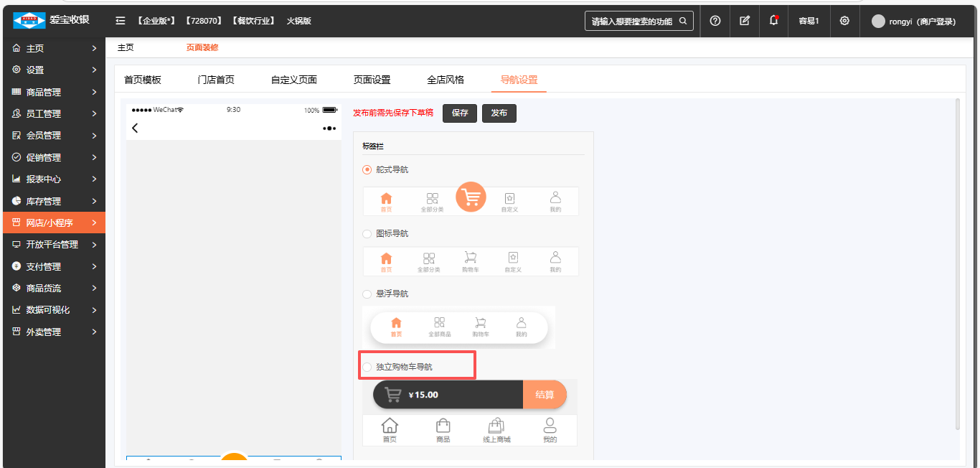The width and height of the screenshot is (980, 468).
Task: Click the 保存 button
Action: pyautogui.click(x=460, y=113)
